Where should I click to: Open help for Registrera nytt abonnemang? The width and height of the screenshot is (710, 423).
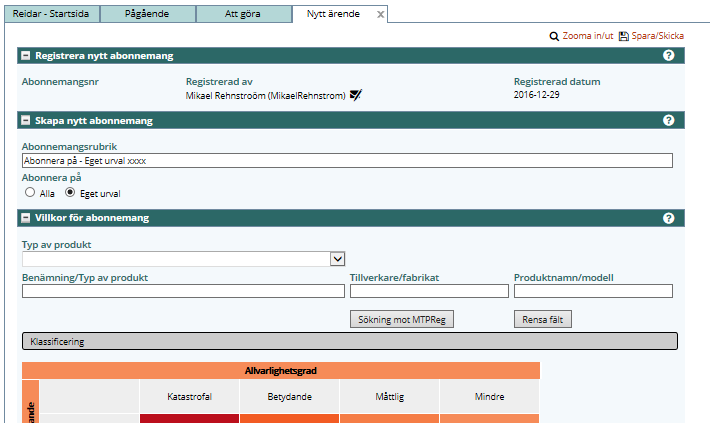[668, 56]
